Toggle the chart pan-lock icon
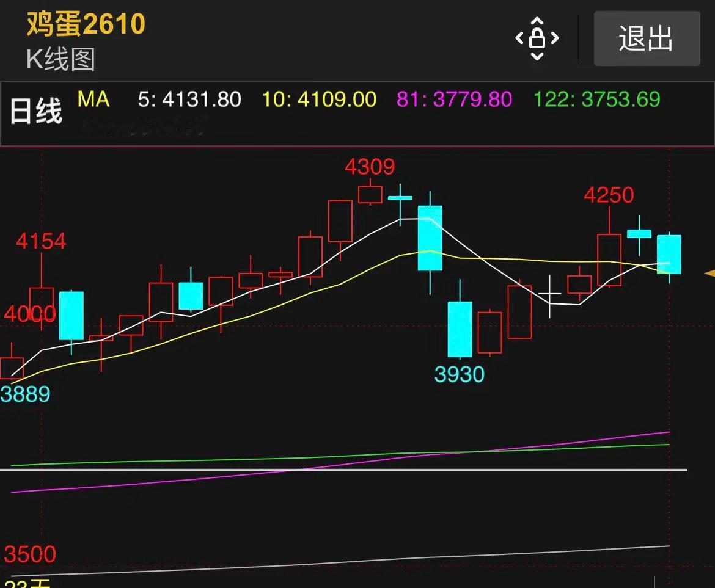This screenshot has width=715, height=588. [x=537, y=38]
